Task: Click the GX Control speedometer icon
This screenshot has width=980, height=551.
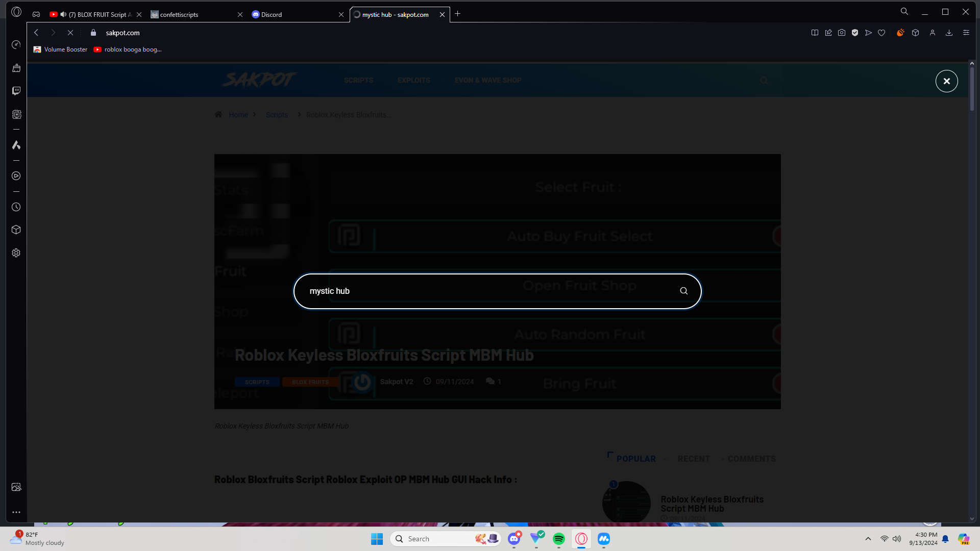Action: [x=16, y=45]
